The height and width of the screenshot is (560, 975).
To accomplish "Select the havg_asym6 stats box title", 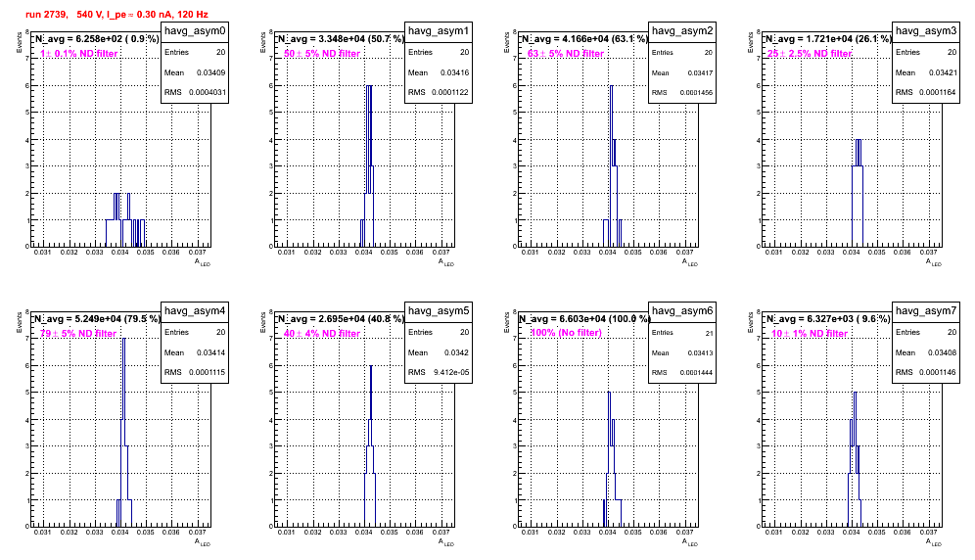I will point(682,311).
